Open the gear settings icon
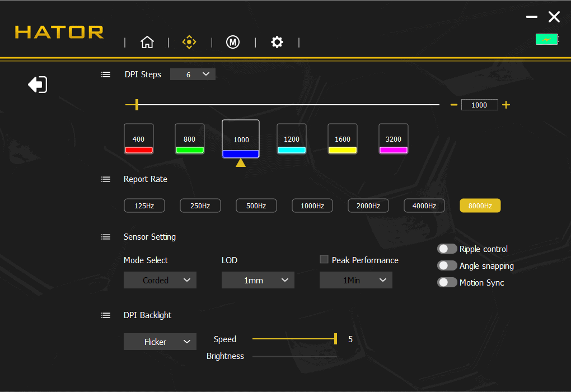The height and width of the screenshot is (392, 571). click(277, 42)
